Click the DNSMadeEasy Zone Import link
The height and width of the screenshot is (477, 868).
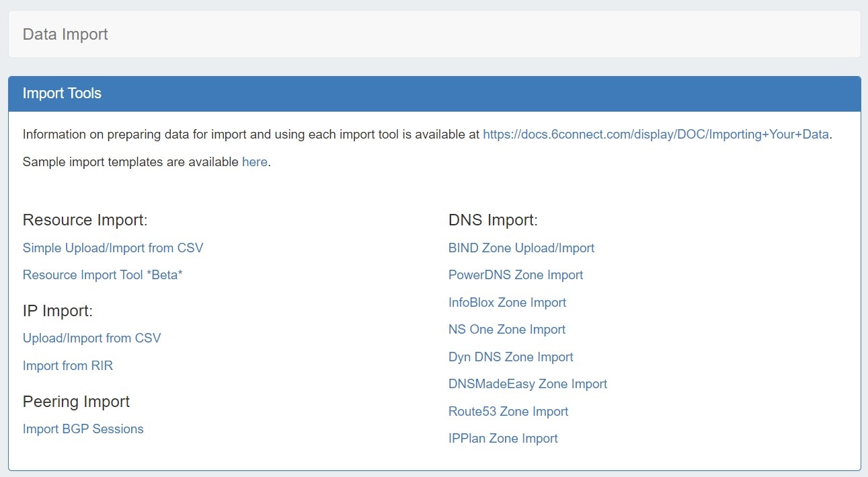click(527, 383)
